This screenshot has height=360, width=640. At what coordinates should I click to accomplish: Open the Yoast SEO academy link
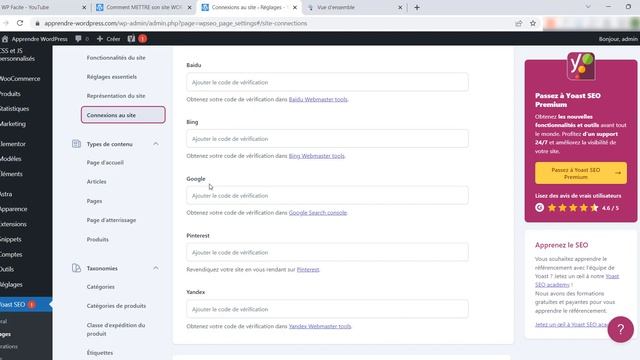coord(577,280)
